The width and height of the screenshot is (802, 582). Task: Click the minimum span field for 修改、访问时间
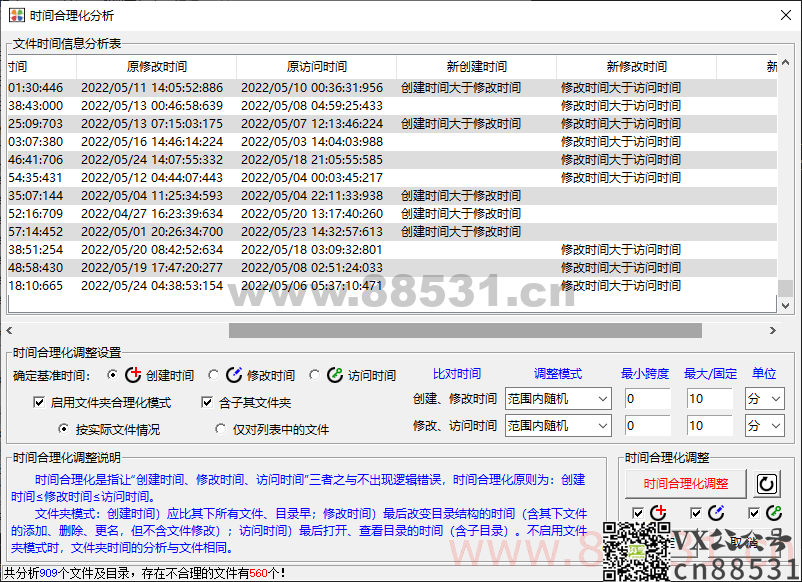pos(648,426)
